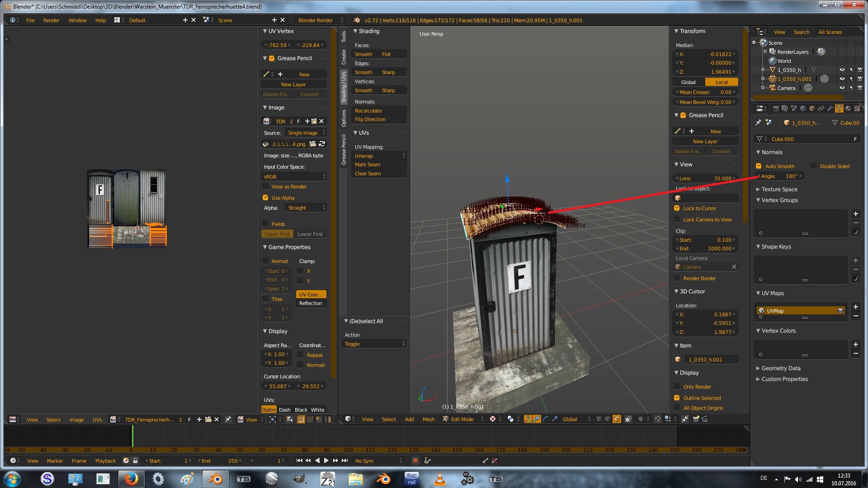This screenshot has width=868, height=488.
Task: Open the Render menu
Action: (x=51, y=20)
